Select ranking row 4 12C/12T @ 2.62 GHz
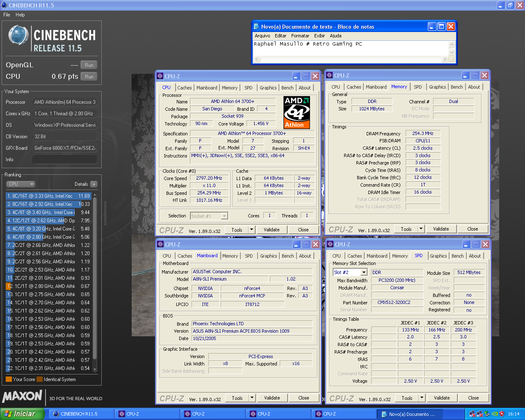 (48, 221)
